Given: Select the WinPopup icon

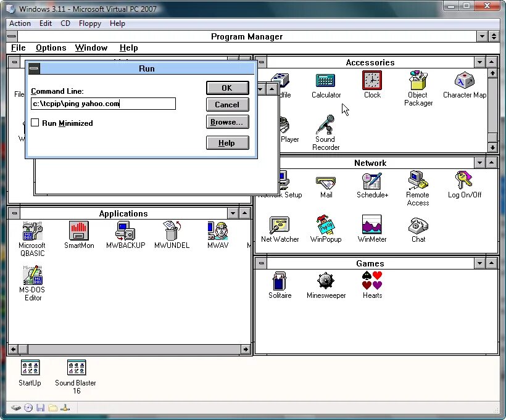Looking at the screenshot, I should click(x=326, y=224).
